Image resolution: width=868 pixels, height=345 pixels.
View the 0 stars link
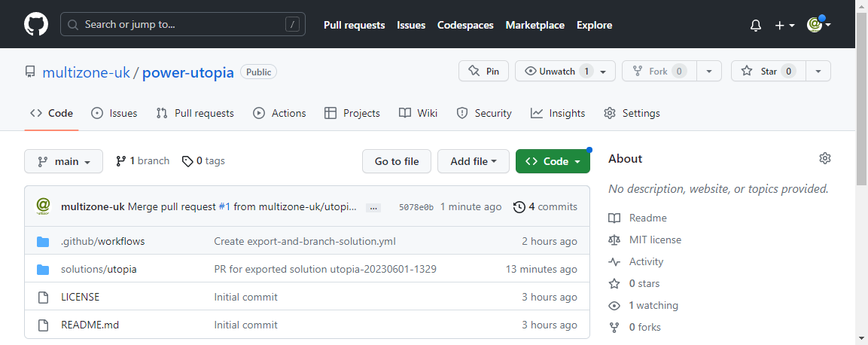(x=634, y=283)
